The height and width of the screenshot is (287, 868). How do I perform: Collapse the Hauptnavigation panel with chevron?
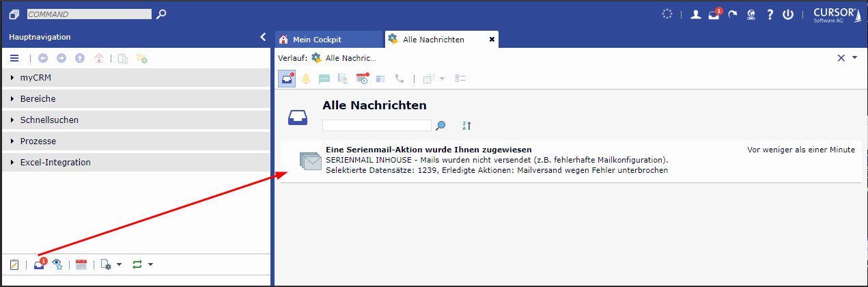(263, 37)
